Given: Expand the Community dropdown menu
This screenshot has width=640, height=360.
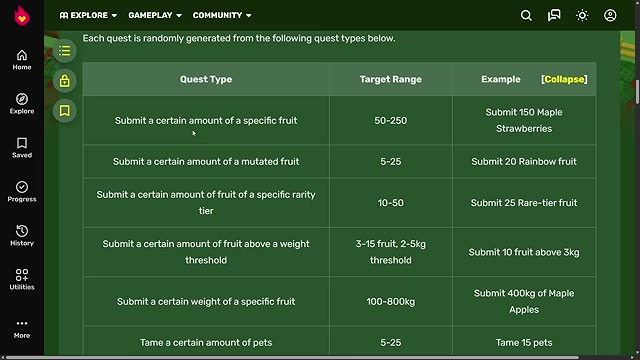Looking at the screenshot, I should [222, 15].
